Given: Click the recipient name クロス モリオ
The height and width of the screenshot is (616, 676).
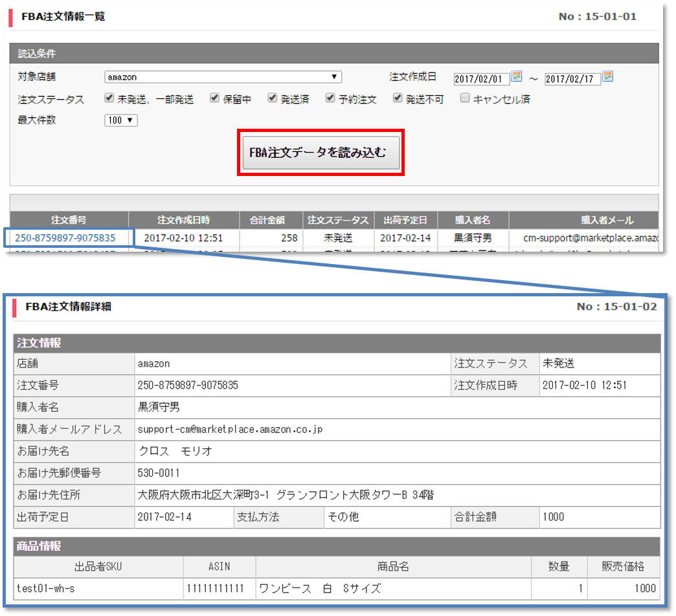Looking at the screenshot, I should tap(175, 451).
